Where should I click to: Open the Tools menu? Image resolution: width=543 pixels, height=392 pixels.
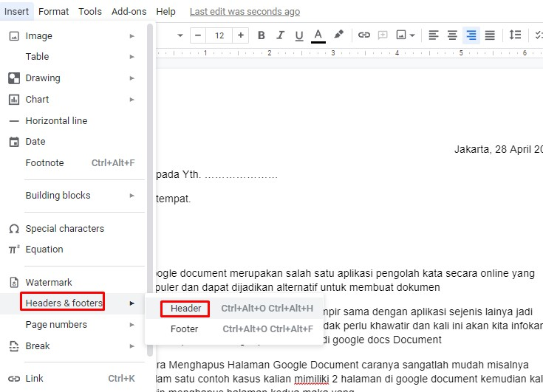tap(90, 11)
